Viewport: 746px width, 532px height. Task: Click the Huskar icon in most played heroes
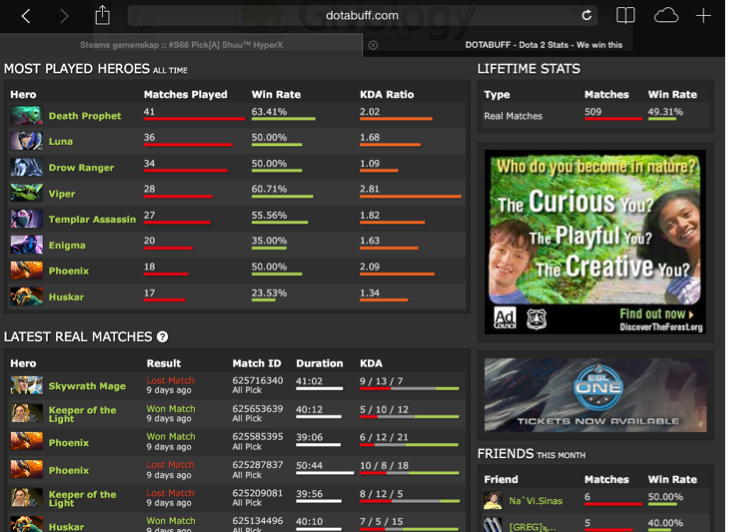point(26,297)
